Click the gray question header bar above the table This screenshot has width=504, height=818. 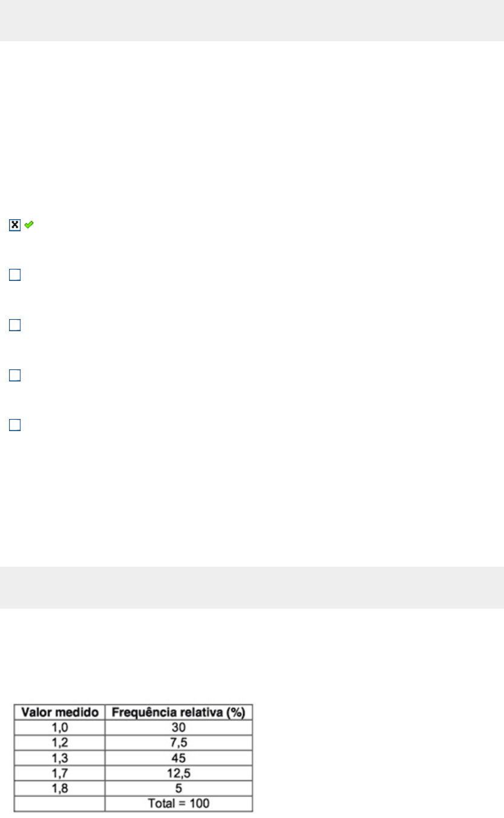(x=252, y=587)
